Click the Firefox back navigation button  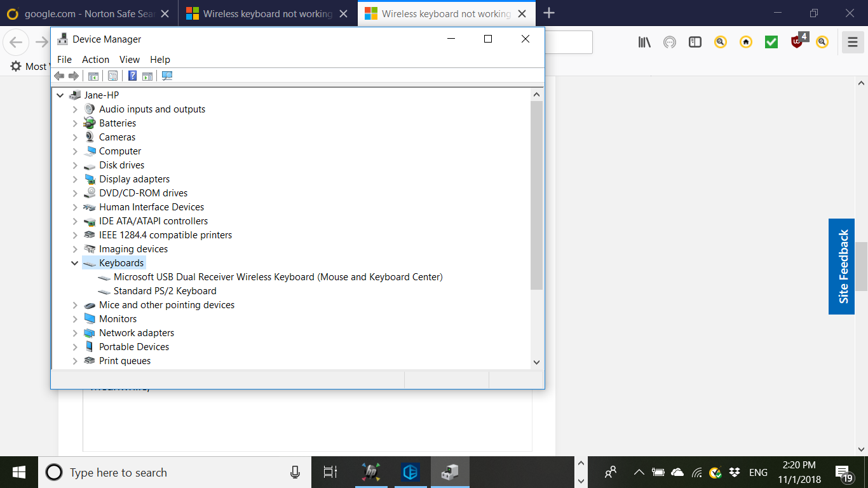pyautogui.click(x=16, y=43)
